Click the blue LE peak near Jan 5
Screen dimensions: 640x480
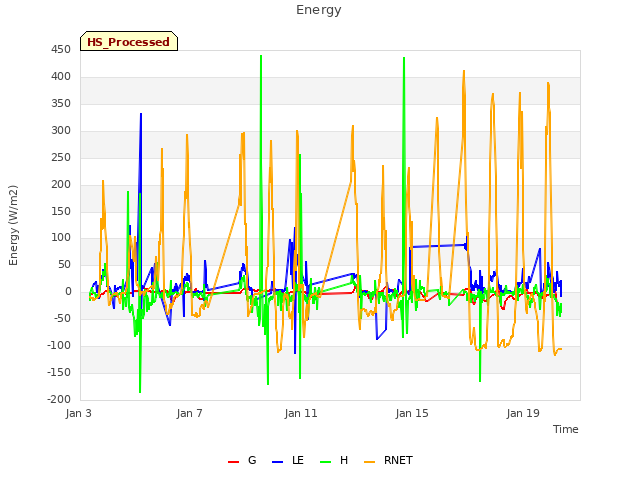click(x=141, y=114)
